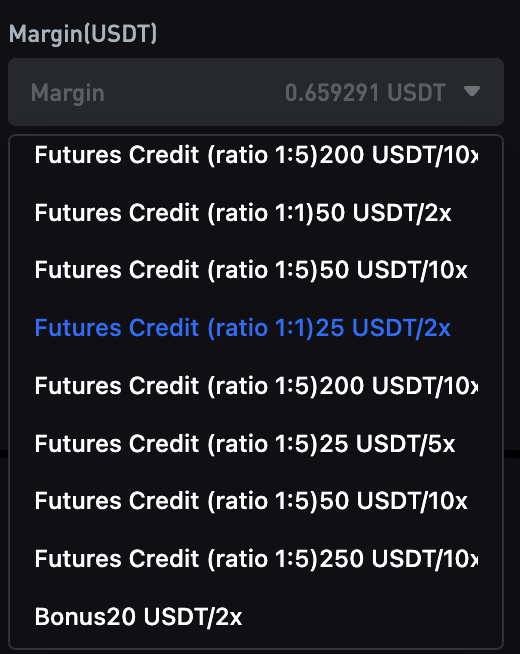Select the 50 USDT/10x option above 250 USDT
Viewport: 520px width, 654px height.
coord(256,501)
